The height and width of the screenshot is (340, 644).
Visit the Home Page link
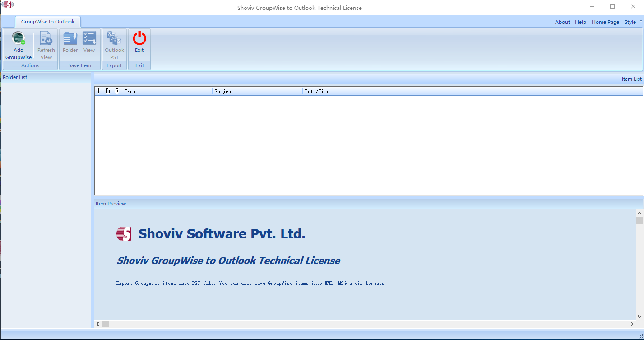click(605, 22)
